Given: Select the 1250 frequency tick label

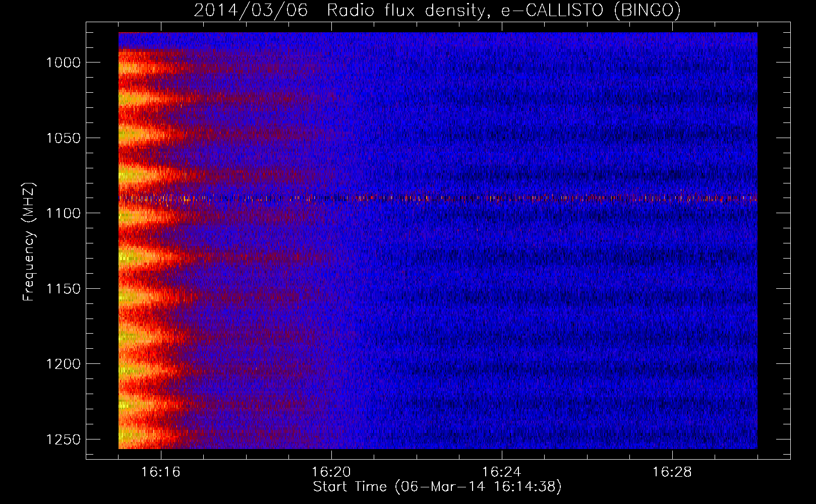Looking at the screenshot, I should point(64,439).
